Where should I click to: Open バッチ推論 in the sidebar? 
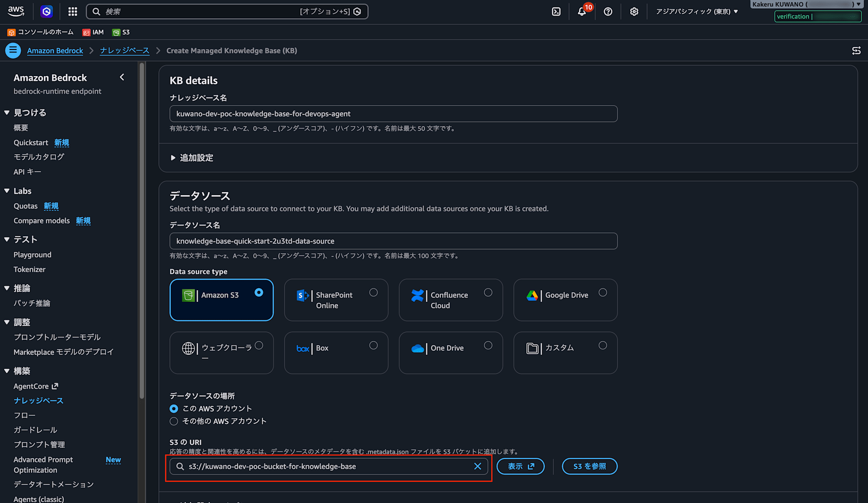pos(32,303)
